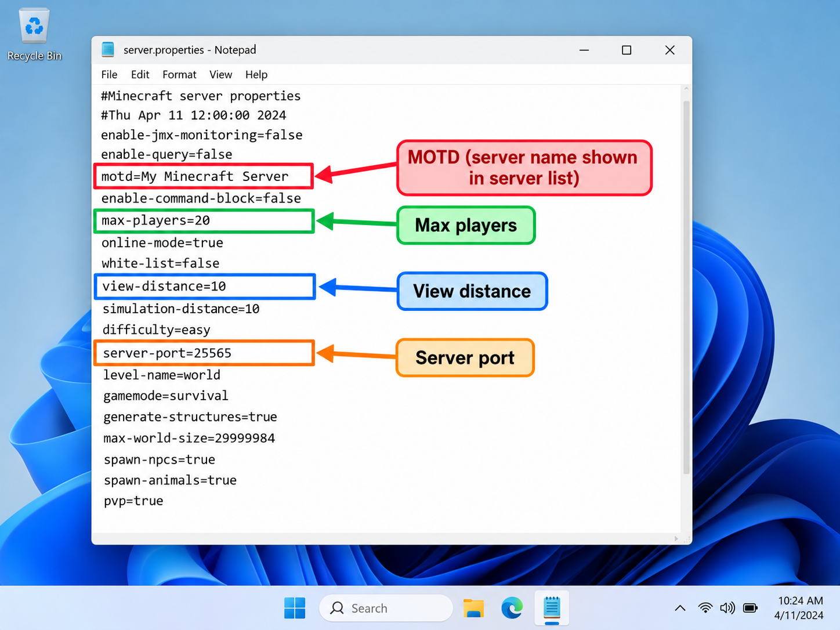Click the spawn-npcs=true line
Viewport: 840px width, 630px height.
point(160,460)
